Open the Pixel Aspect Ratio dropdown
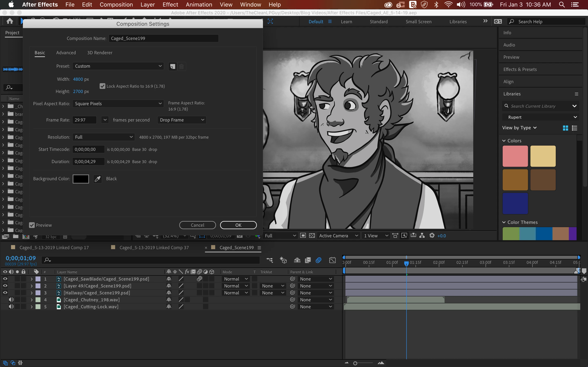 click(x=118, y=104)
